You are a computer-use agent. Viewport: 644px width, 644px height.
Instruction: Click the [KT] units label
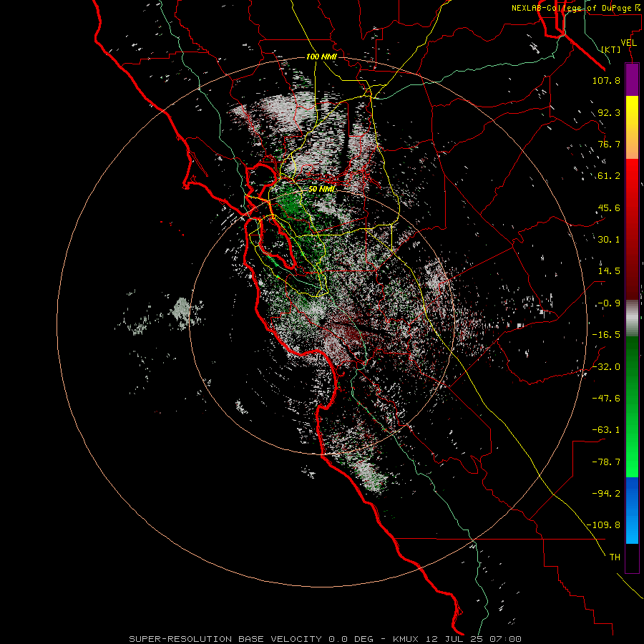pyautogui.click(x=611, y=49)
